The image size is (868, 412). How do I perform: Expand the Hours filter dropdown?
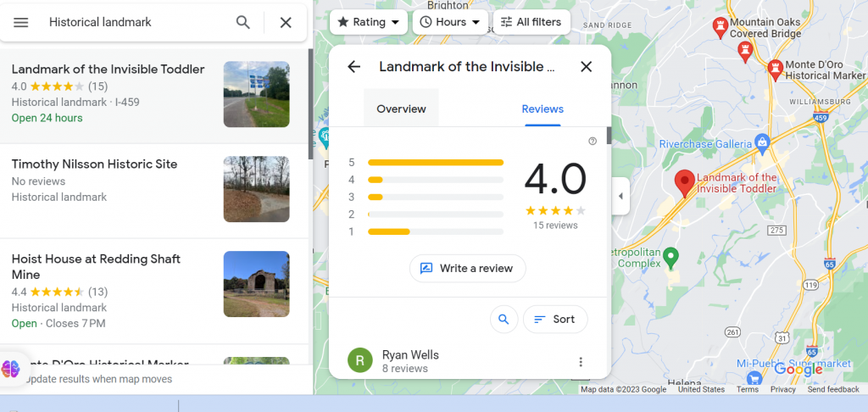tap(450, 22)
